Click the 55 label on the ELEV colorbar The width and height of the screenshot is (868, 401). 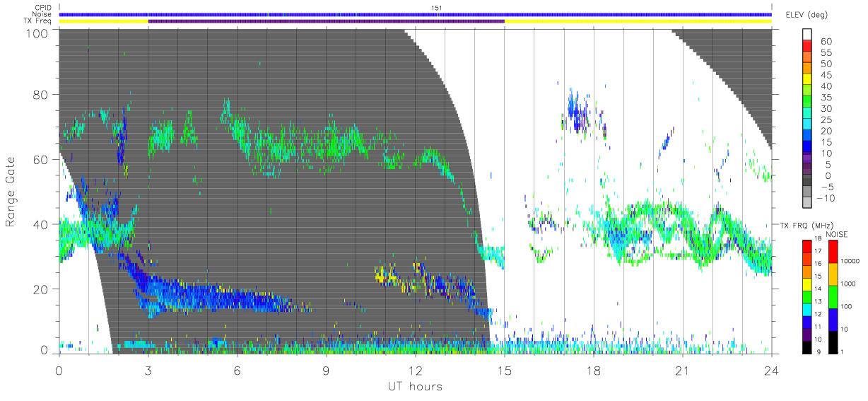[x=826, y=52]
